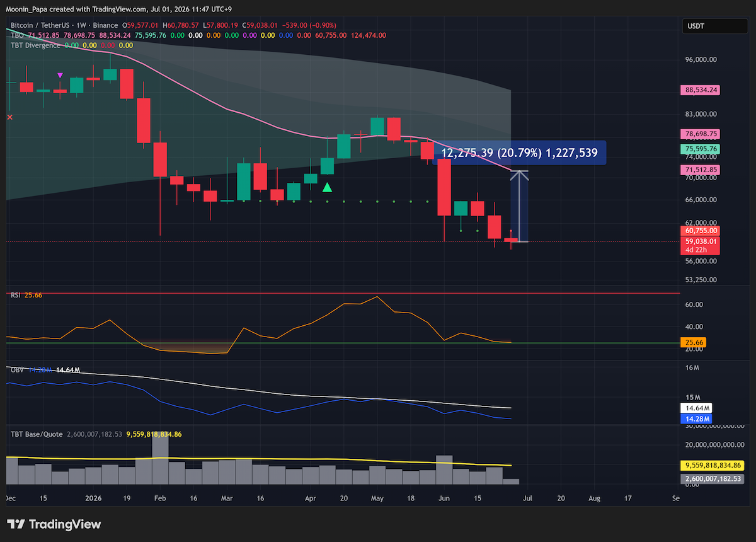Click the 59,038.01 last-price label on the axis
This screenshot has height=542, width=756.
point(701,241)
